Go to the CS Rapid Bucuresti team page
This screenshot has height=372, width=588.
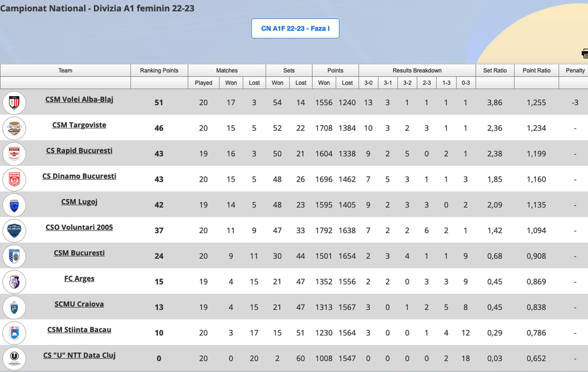tap(79, 151)
